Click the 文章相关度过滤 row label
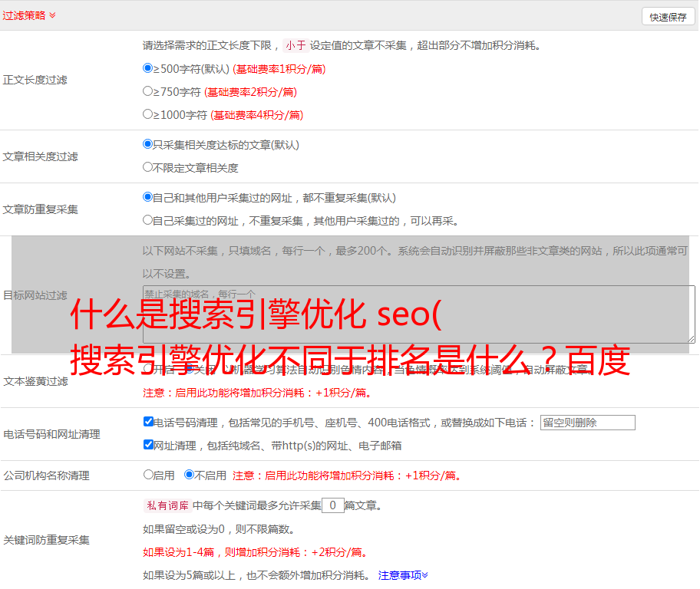This screenshot has height=589, width=700. click(40, 156)
